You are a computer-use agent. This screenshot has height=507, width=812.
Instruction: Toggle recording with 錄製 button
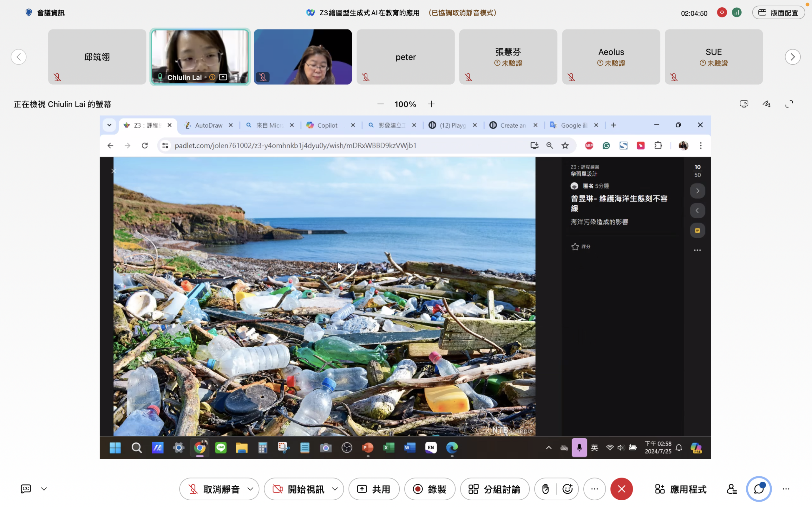click(429, 489)
